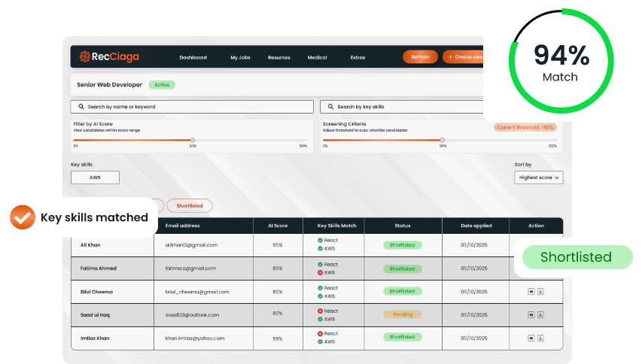Click the orange checkmark icon beside Key skills matched
Screen dimensions: 642x364
pyautogui.click(x=23, y=217)
